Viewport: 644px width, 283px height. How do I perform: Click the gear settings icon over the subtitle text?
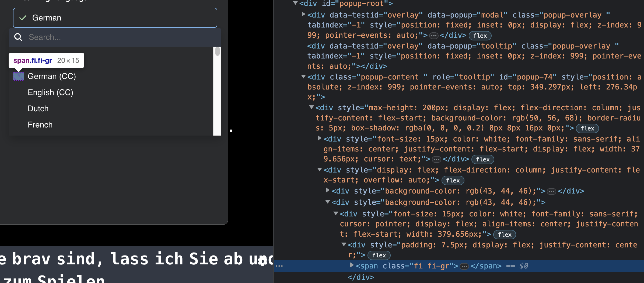[x=262, y=261]
